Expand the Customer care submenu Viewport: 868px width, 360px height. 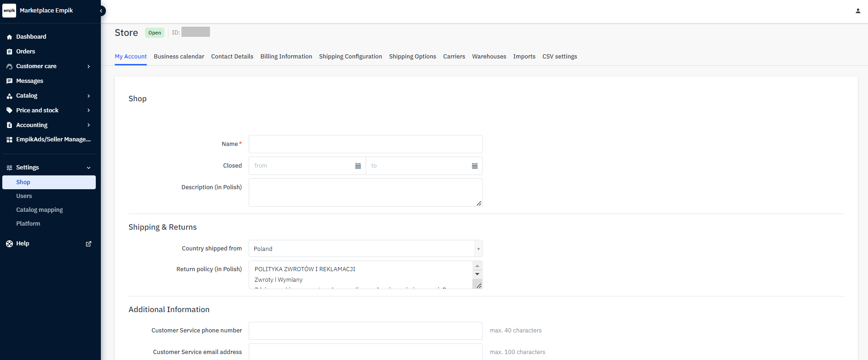click(x=88, y=66)
